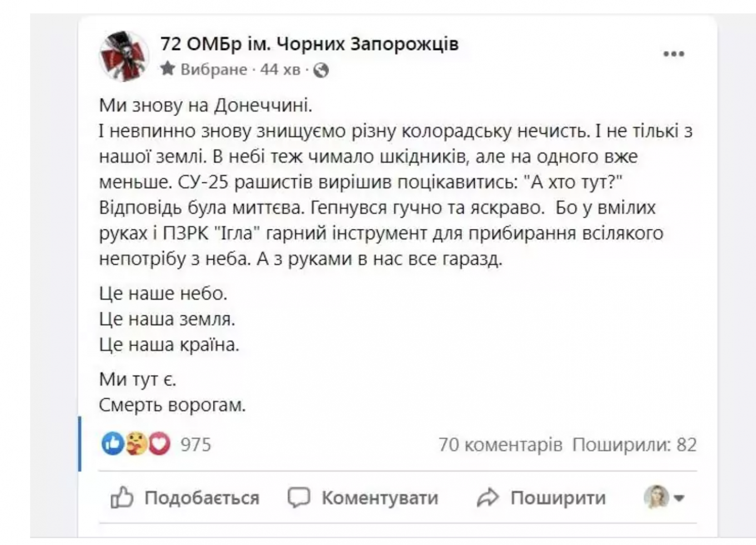This screenshot has width=756, height=545.
Task: Show the 70 коментарів list
Action: 500,444
